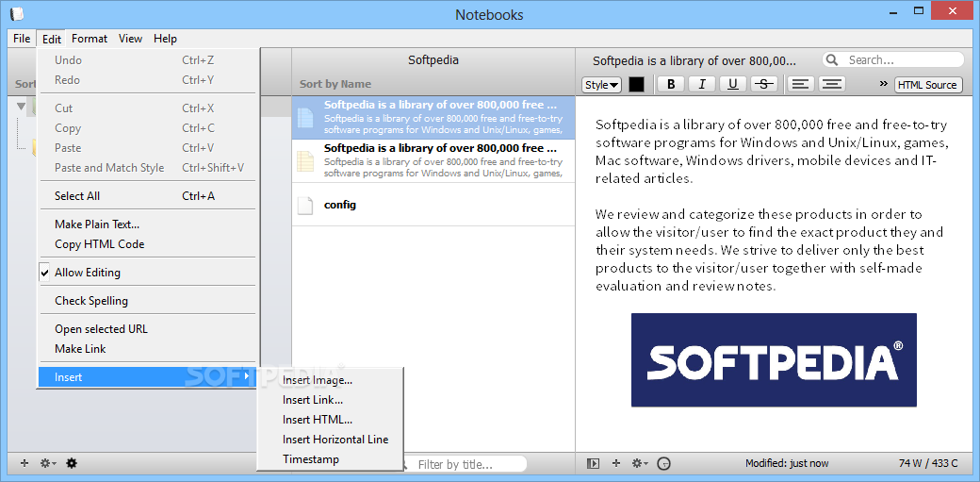Click the Search field
The image size is (980, 482).
pyautogui.click(x=893, y=60)
